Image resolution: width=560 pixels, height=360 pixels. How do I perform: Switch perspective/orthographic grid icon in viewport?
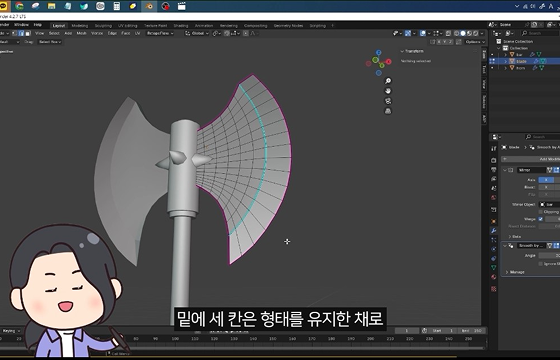click(388, 111)
